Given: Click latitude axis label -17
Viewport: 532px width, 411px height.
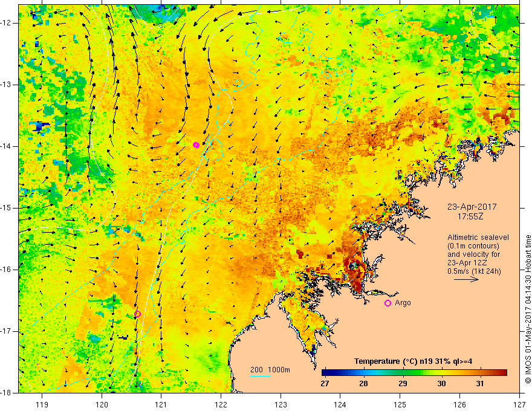Looking at the screenshot, I should click(7, 331).
